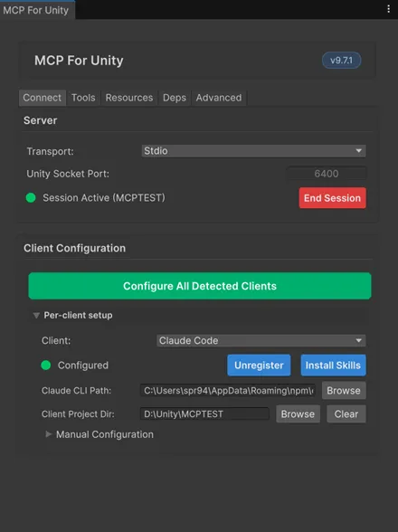Viewport: 398px width, 532px height.
Task: Click the Unity Socket Port: label
Action: pyautogui.click(x=68, y=174)
